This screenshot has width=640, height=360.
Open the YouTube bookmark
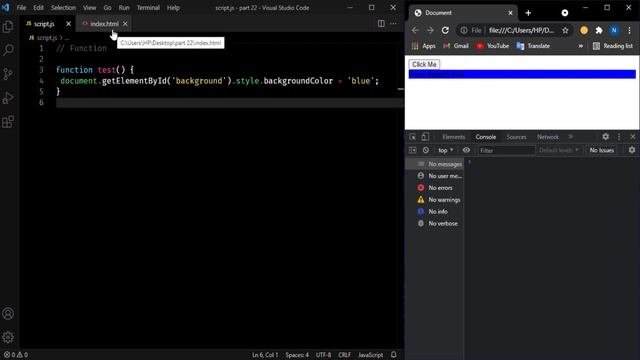pos(492,46)
